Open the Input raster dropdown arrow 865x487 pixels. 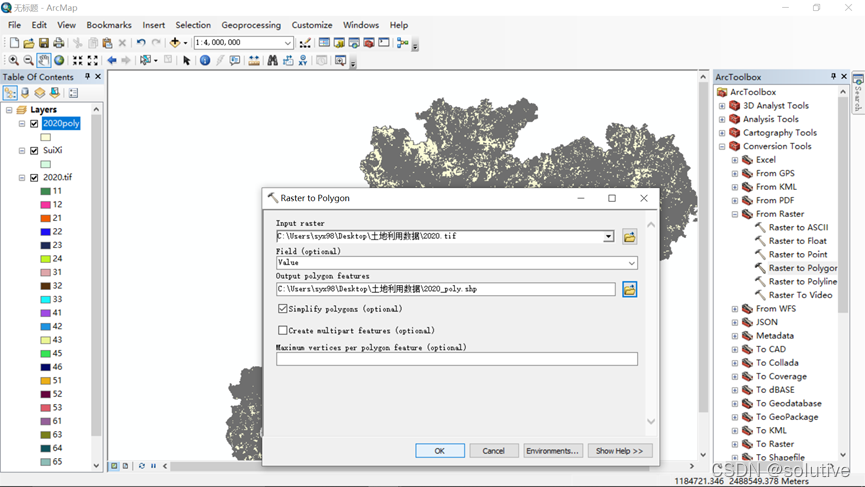pyautogui.click(x=608, y=237)
